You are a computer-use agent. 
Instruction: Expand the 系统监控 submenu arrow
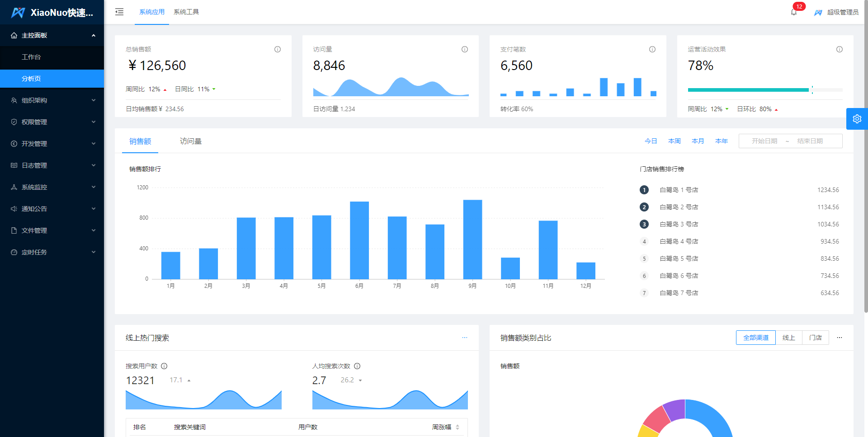pyautogui.click(x=94, y=187)
